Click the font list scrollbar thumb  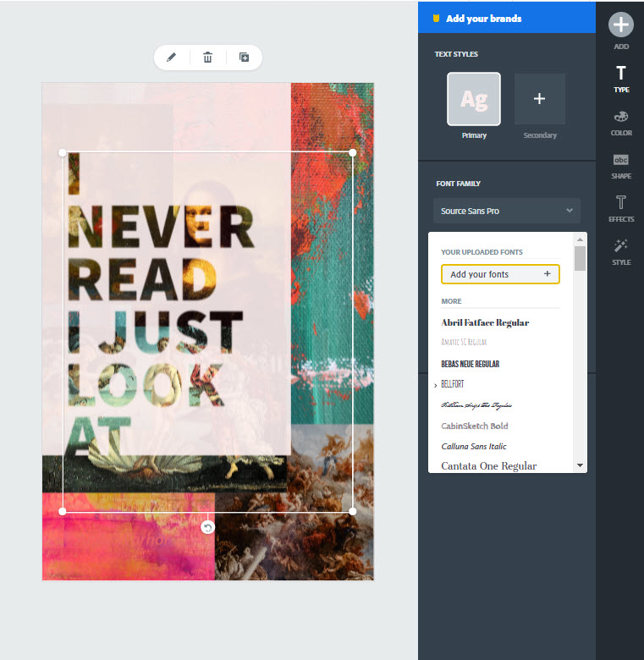[580, 258]
